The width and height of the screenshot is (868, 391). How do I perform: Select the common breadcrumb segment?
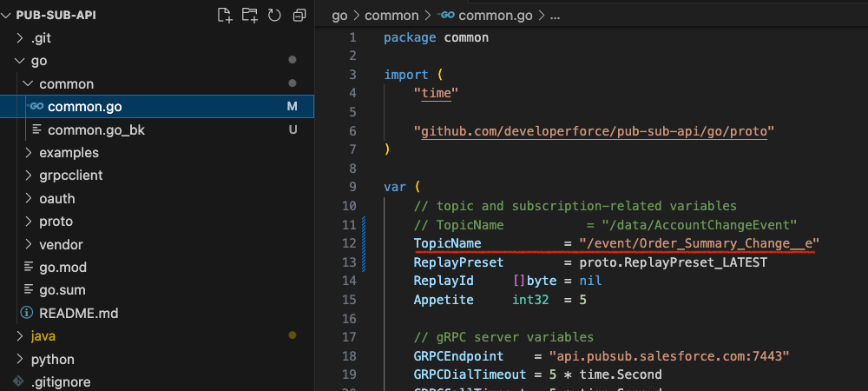391,16
